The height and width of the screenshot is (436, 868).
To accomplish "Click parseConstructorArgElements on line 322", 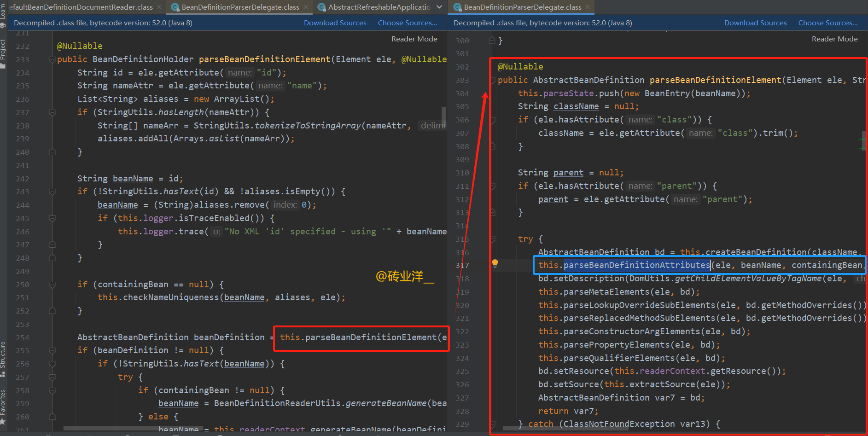I will (632, 331).
